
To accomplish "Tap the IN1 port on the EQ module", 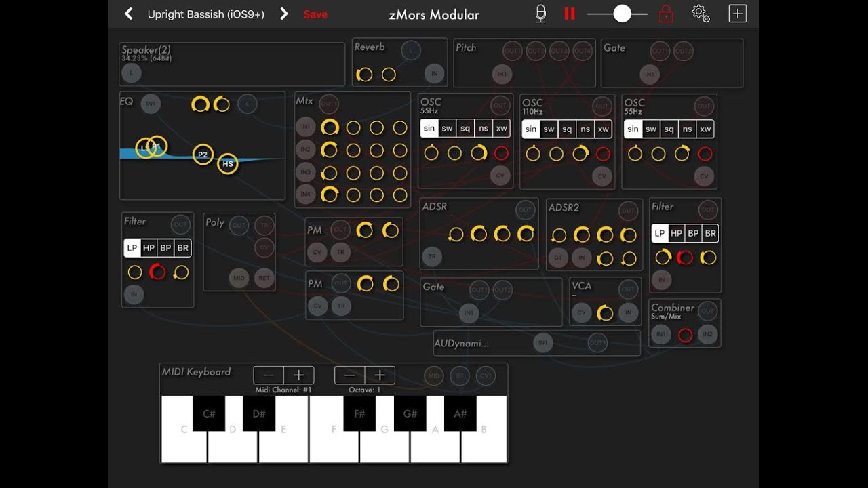I will click(x=151, y=104).
